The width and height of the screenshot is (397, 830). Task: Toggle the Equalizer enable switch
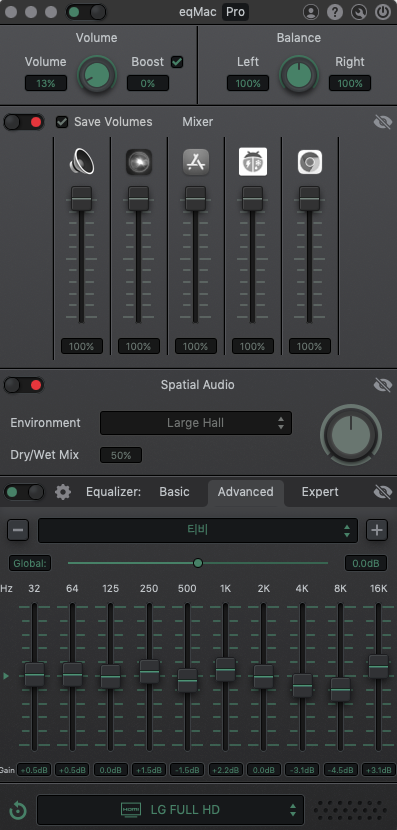tap(24, 492)
